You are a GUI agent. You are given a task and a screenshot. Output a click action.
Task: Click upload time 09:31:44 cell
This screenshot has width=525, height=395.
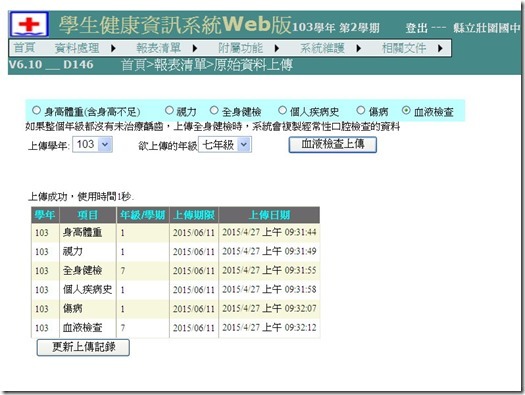pos(269,232)
